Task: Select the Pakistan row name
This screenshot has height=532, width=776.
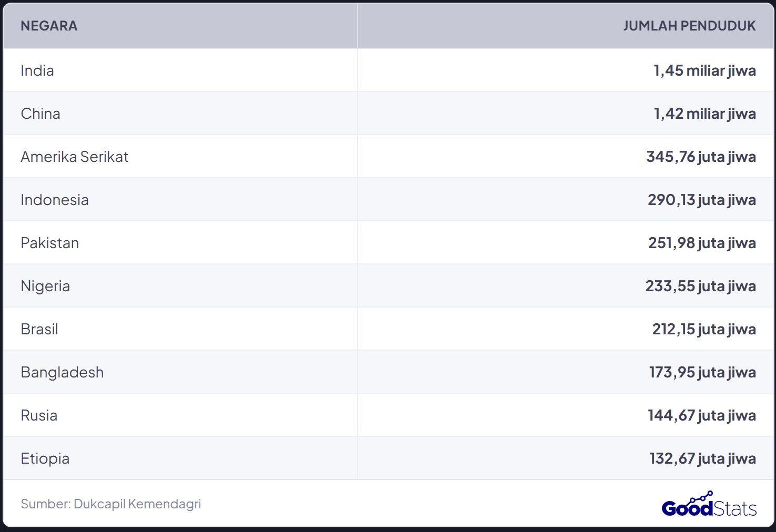Action: 50,243
